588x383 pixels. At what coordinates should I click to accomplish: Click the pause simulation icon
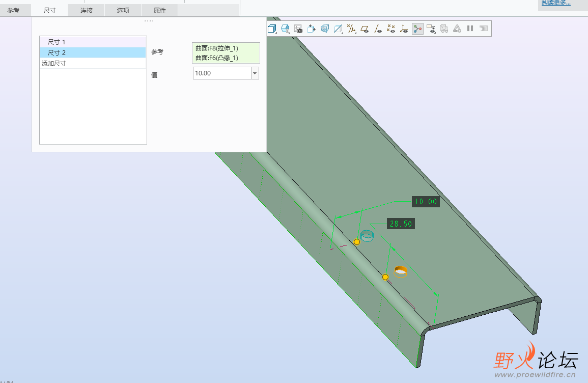pyautogui.click(x=470, y=29)
